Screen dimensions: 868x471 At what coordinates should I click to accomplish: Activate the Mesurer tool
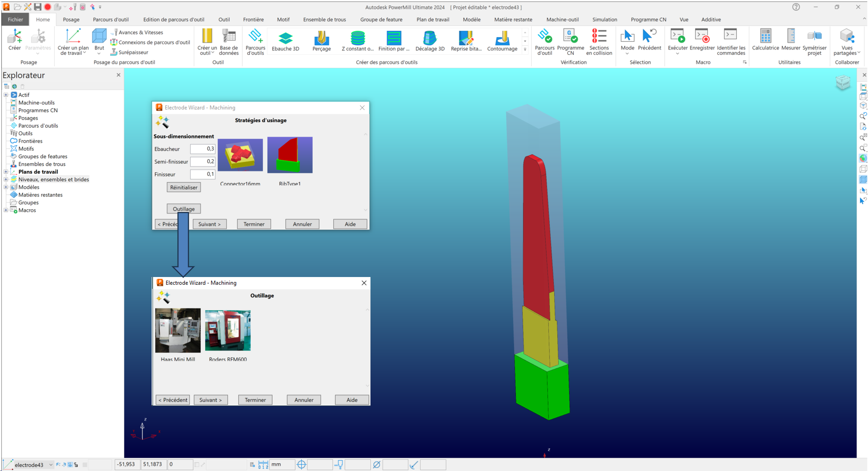pos(791,39)
